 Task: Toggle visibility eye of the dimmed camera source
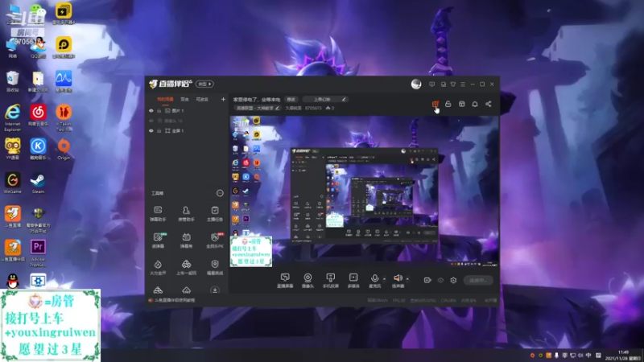(151, 121)
